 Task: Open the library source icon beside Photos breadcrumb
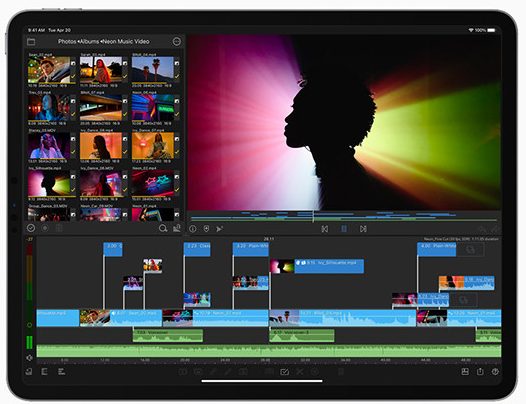[x=31, y=42]
